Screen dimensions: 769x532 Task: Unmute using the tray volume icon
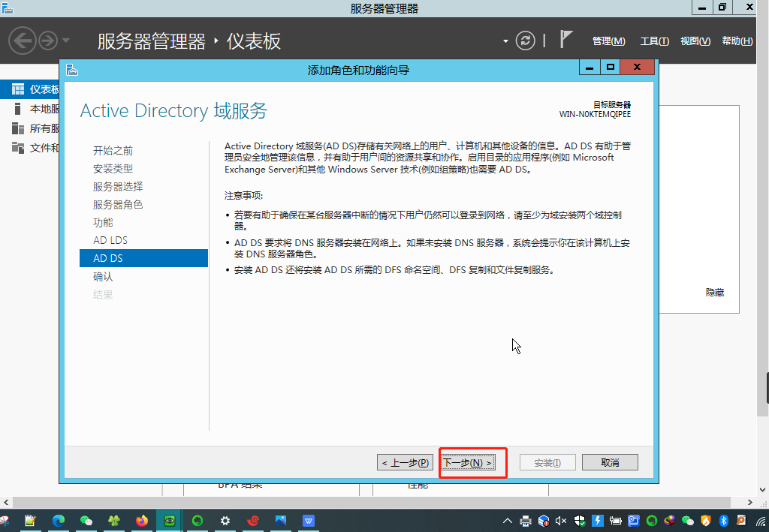pos(561,521)
